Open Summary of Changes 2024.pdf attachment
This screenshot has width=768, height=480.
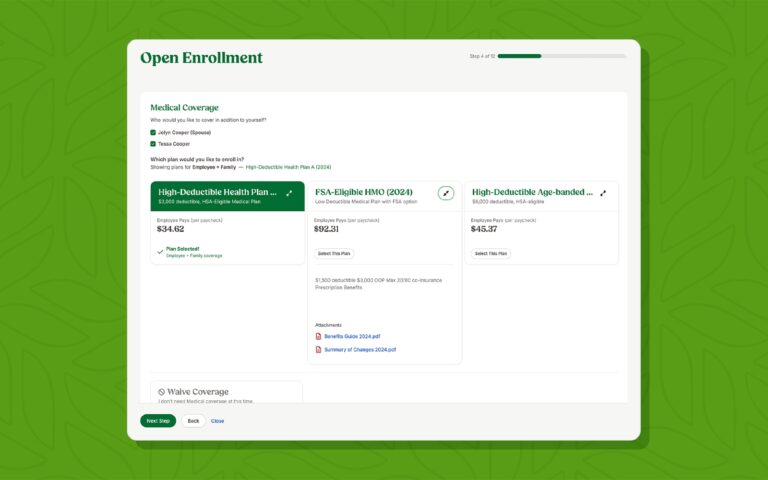(x=360, y=350)
